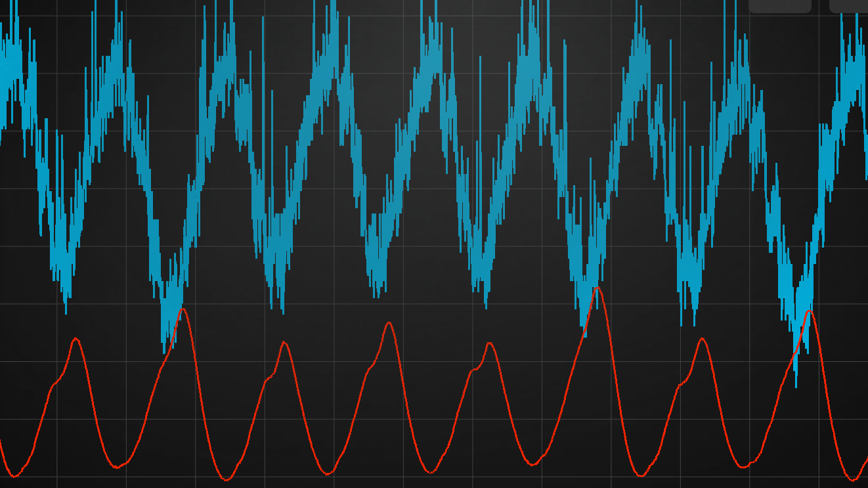Click the left gray button at top-right
This screenshot has height=488, width=868.
pyautogui.click(x=779, y=5)
